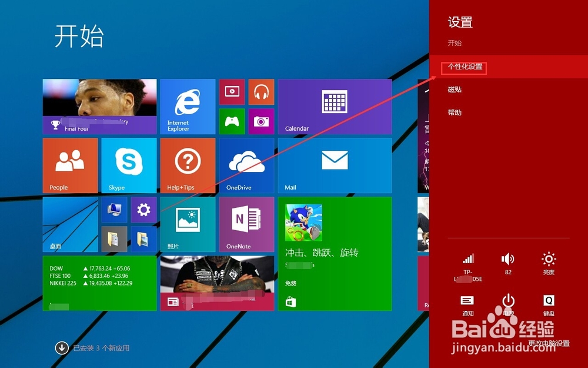Launch the Skype app tile
This screenshot has height=368, width=588.
[x=128, y=165]
